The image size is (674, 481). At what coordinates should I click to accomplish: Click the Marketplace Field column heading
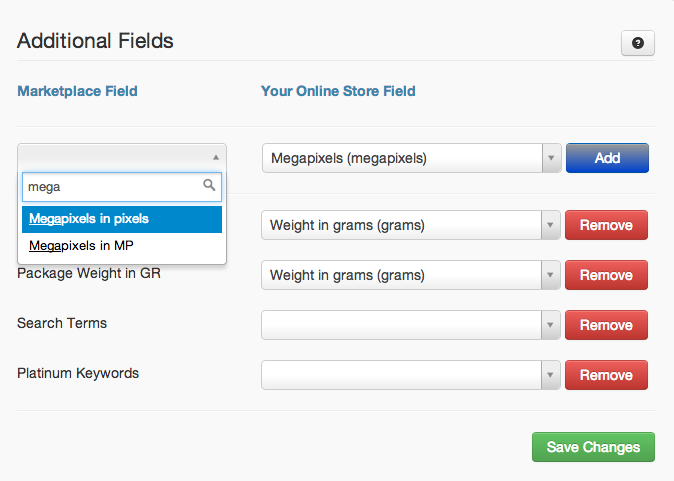pos(77,91)
